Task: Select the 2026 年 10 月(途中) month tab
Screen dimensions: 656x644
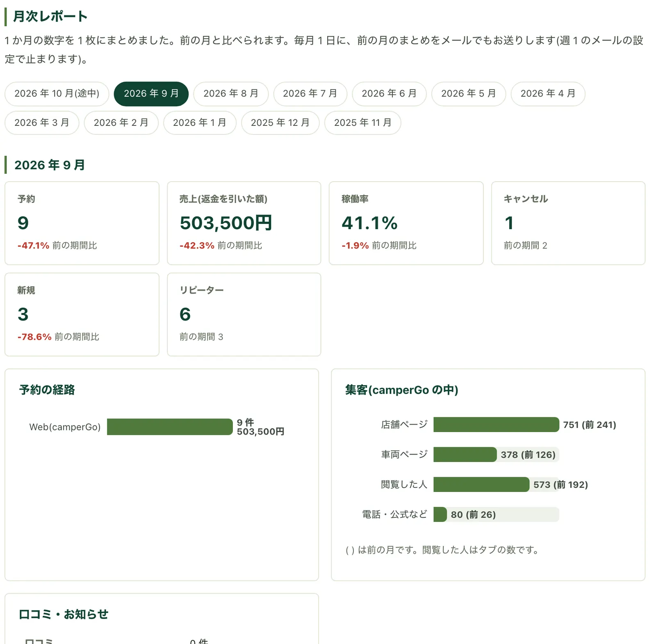Action: tap(57, 94)
